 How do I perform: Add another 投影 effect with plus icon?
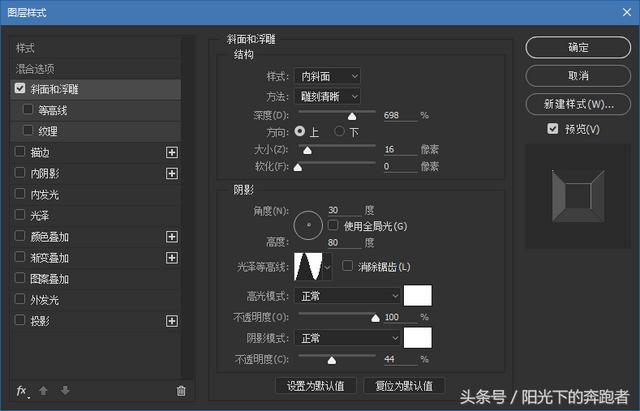[172, 321]
